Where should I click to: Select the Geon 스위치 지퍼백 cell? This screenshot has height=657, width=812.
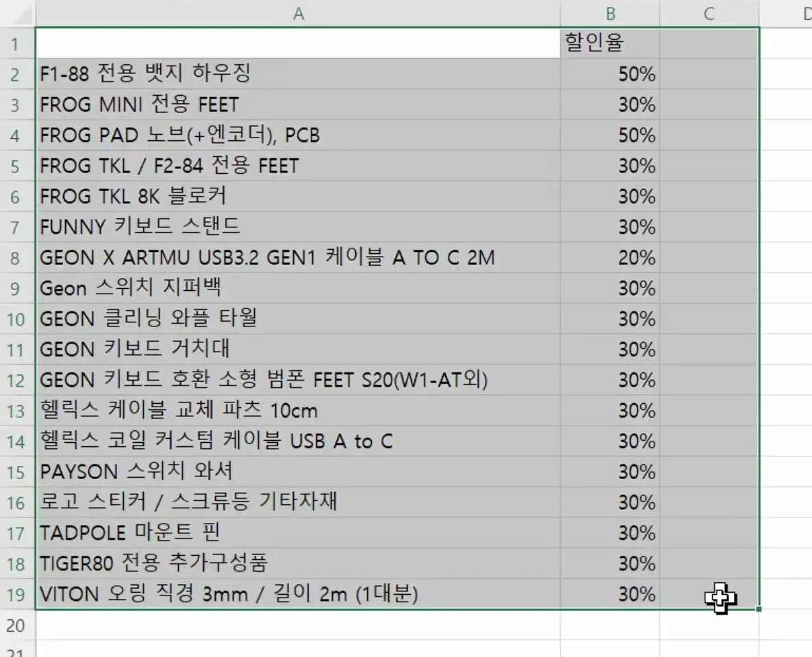298,288
